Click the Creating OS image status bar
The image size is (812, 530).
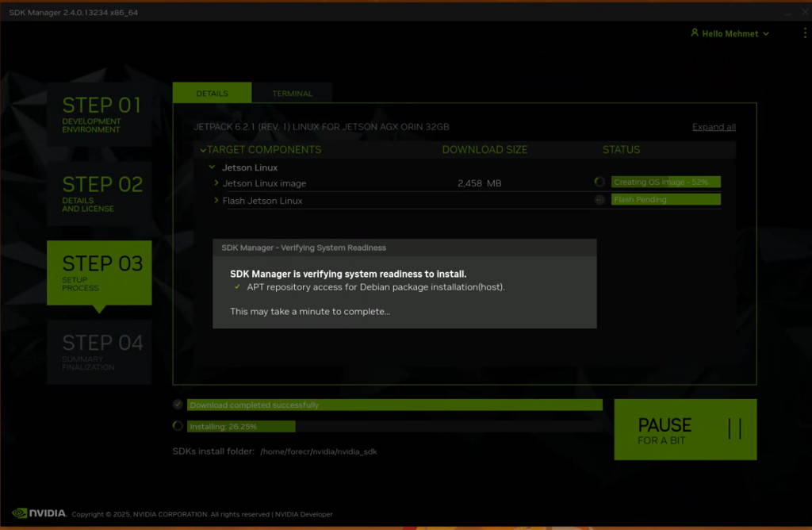pyautogui.click(x=665, y=182)
